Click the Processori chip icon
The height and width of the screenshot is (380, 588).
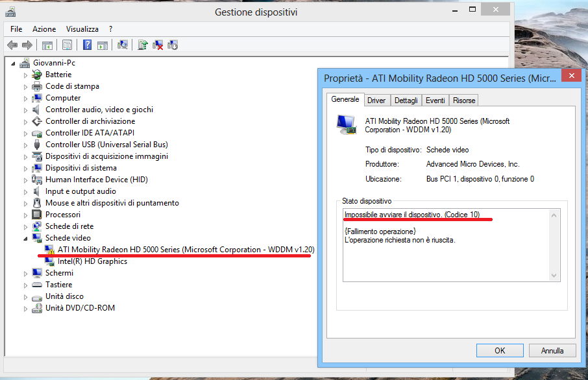click(x=37, y=215)
